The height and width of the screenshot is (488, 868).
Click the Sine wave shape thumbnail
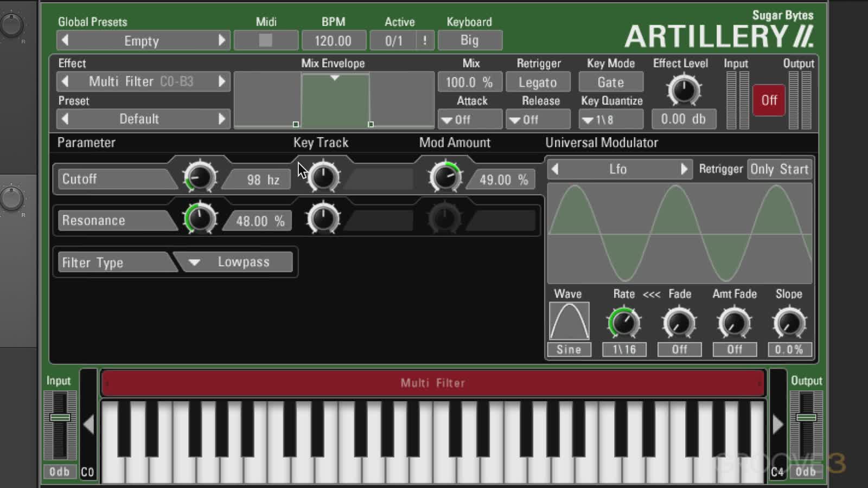[569, 322]
